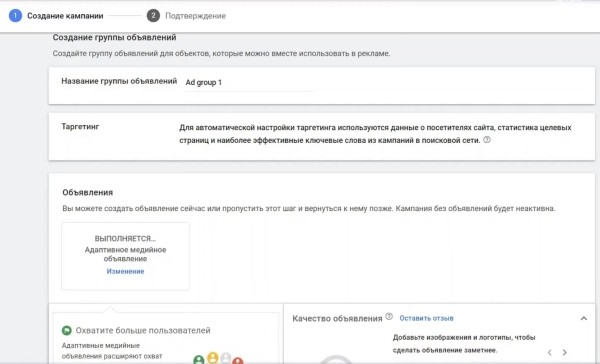
Task: Click step 2 Подтверждение circle
Action: tap(153, 16)
